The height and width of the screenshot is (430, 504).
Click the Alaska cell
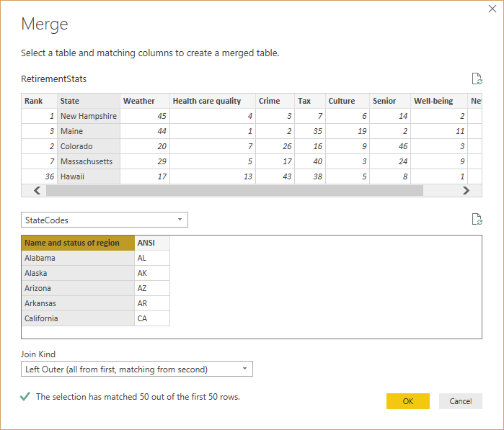(78, 273)
